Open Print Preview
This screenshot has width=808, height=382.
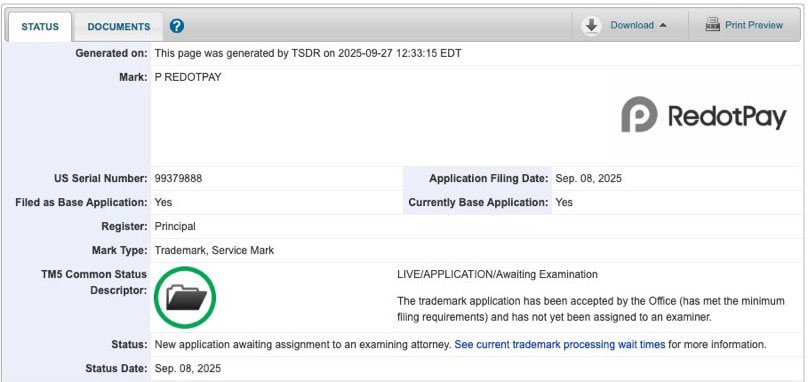coord(753,25)
